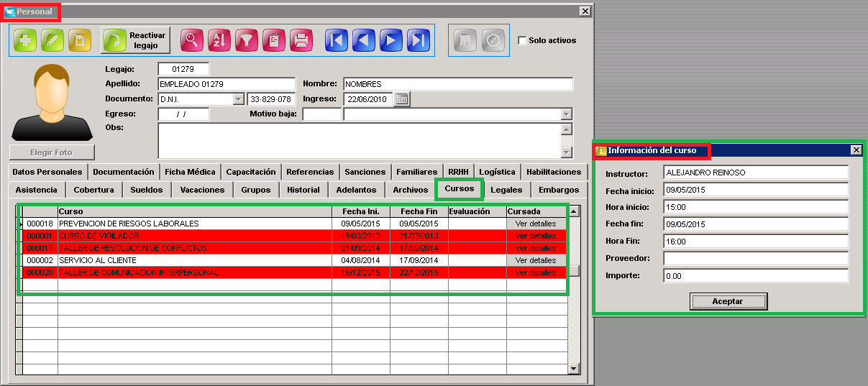The image size is (868, 386).
Task: Expand the Motivo baja dropdown
Action: click(567, 114)
